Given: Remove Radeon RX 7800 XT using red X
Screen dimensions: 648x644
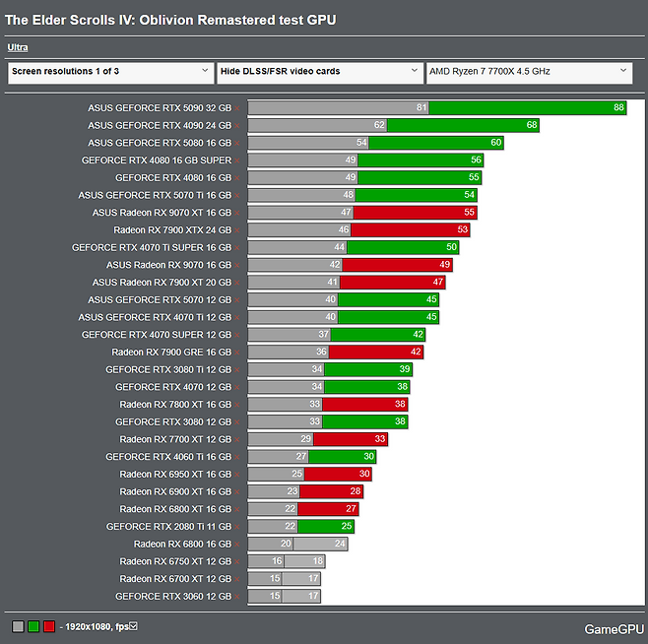Looking at the screenshot, I should tap(236, 405).
